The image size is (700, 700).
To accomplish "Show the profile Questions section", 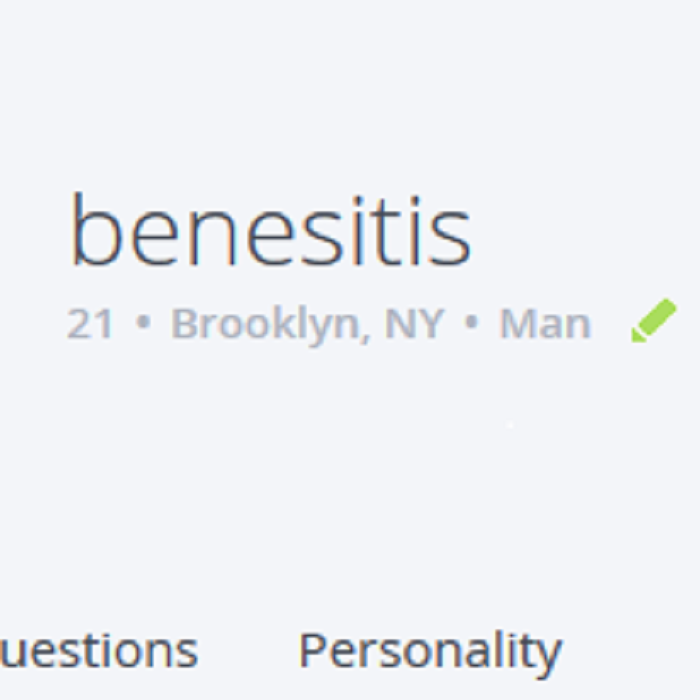I will point(99,652).
